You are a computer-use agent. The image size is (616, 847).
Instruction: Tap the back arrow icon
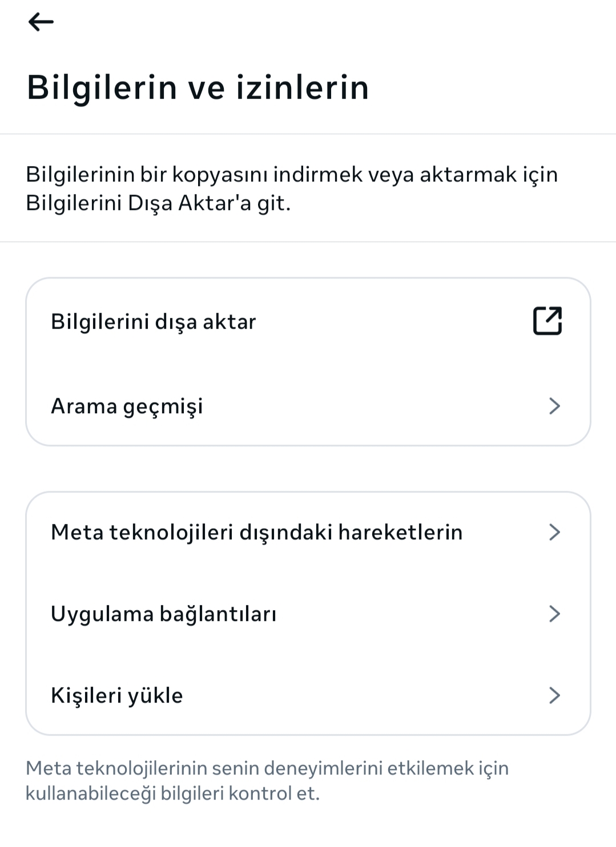[x=41, y=22]
